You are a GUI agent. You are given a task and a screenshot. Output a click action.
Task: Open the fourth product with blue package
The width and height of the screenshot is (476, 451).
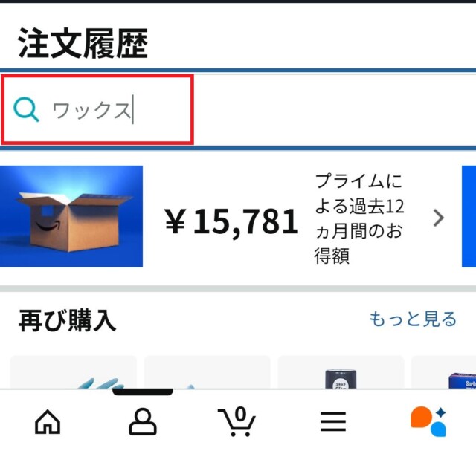[443, 372]
